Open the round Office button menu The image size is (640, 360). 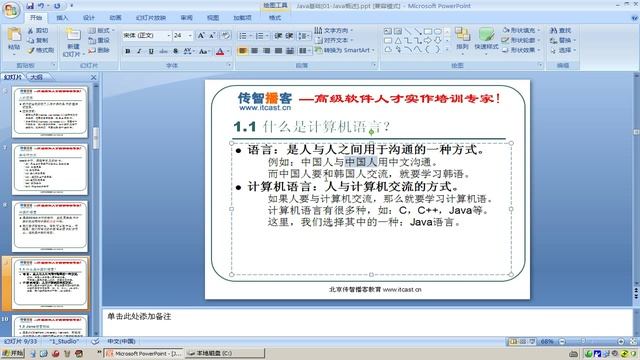(11, 10)
